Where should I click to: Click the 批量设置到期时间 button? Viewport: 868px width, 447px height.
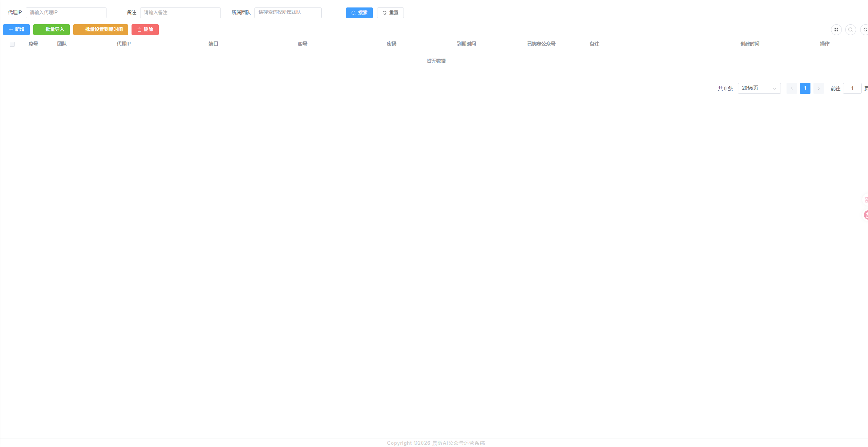point(101,30)
